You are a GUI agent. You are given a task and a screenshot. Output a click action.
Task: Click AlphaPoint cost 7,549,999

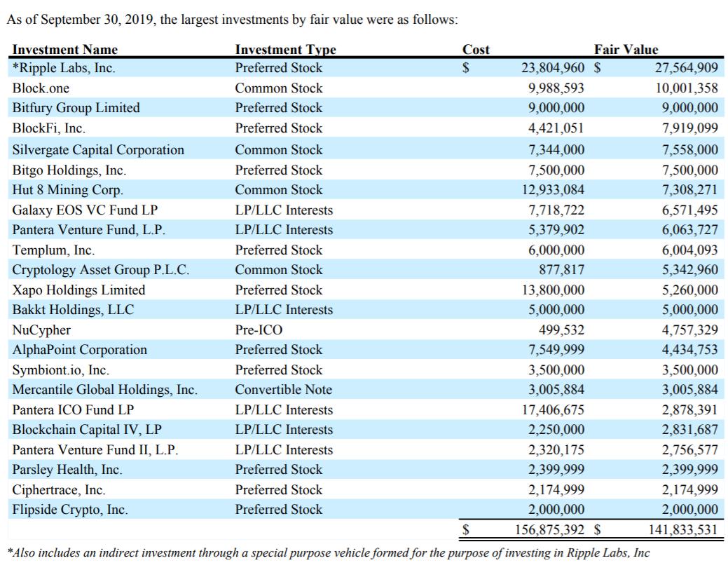[556, 349]
